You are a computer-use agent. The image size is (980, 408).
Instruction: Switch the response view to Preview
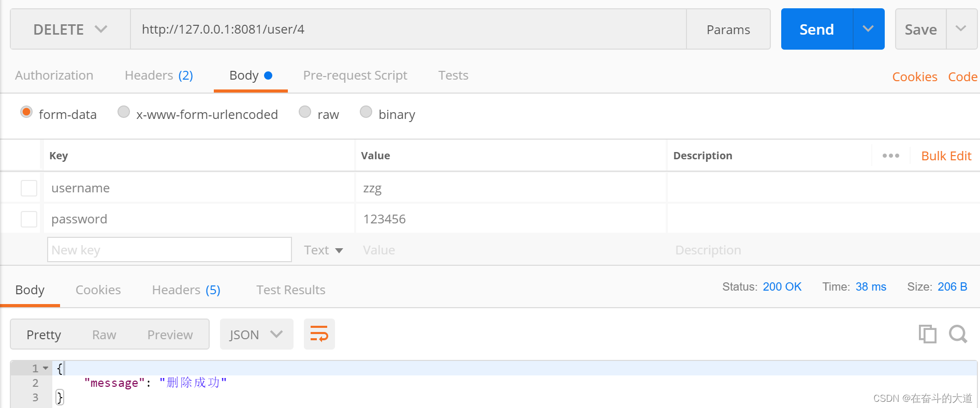[x=170, y=335]
